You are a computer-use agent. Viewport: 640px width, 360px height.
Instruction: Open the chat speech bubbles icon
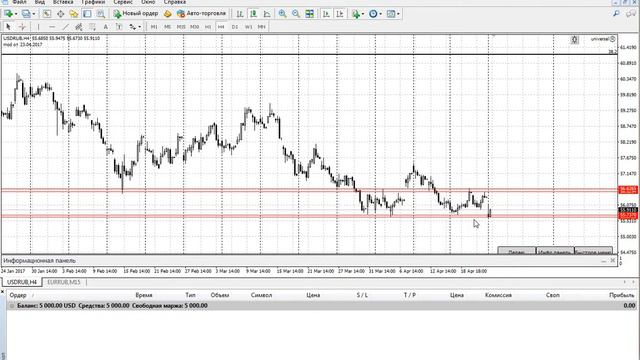click(x=631, y=14)
